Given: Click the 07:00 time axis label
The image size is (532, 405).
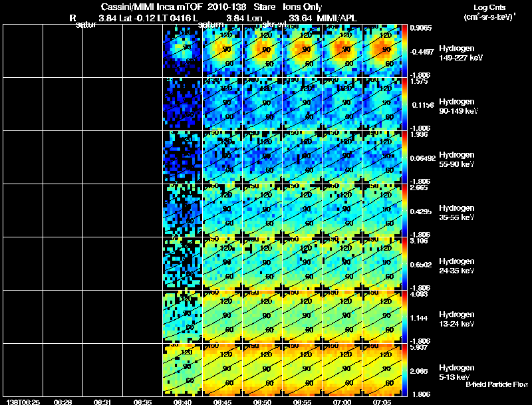Looking at the screenshot, I should 342,402.
